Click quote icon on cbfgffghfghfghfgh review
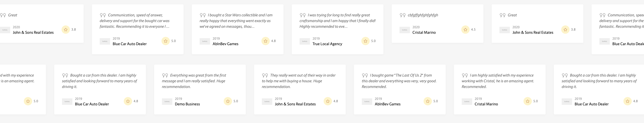 pyautogui.click(x=402, y=15)
